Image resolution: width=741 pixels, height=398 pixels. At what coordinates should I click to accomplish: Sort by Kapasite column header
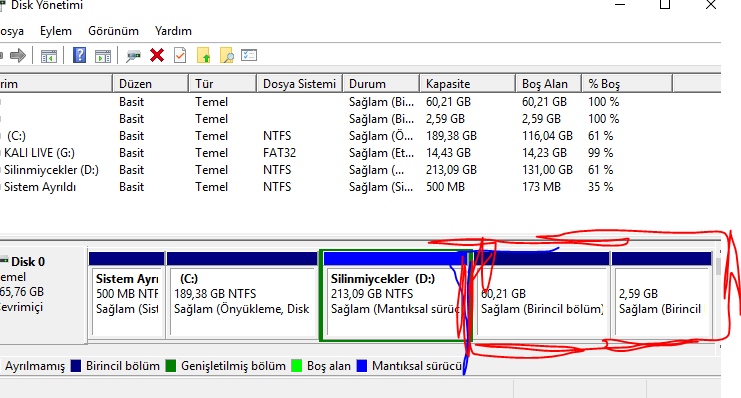pyautogui.click(x=467, y=84)
